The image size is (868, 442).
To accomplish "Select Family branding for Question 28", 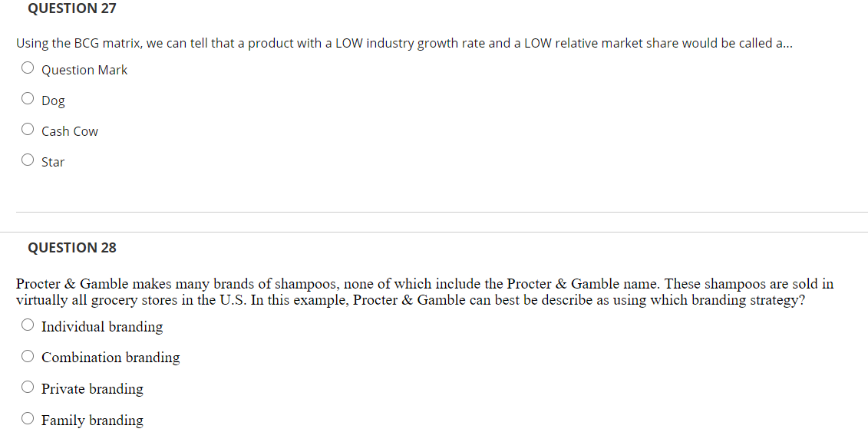I will pyautogui.click(x=28, y=418).
